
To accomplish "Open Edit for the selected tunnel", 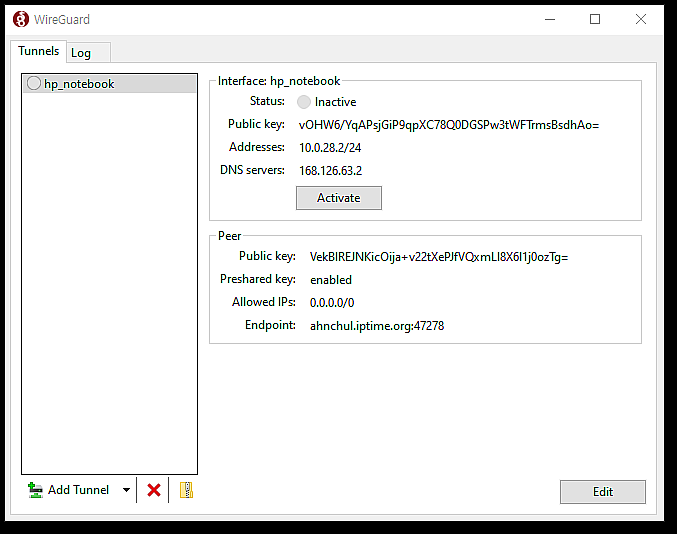I will click(603, 492).
